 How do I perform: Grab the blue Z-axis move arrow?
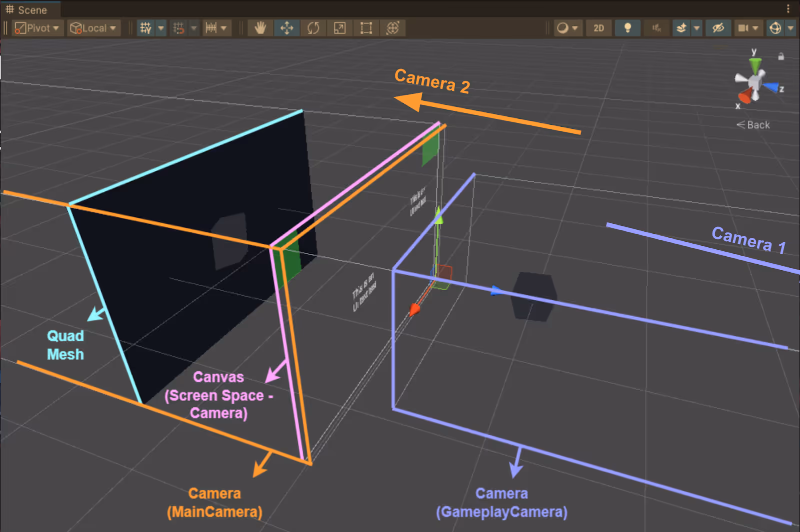[x=496, y=291]
